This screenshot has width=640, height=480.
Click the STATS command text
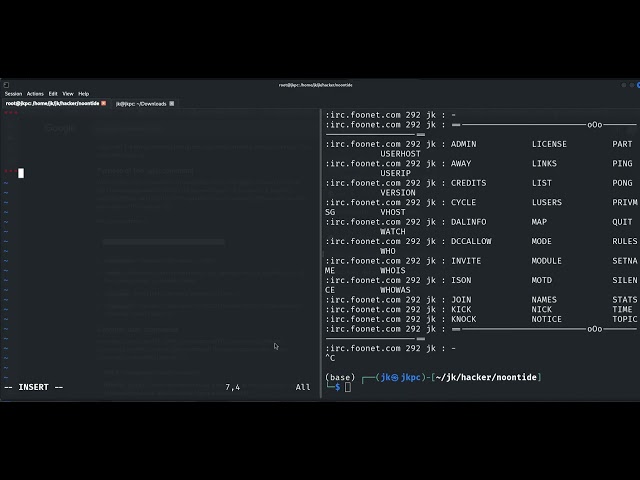624,300
